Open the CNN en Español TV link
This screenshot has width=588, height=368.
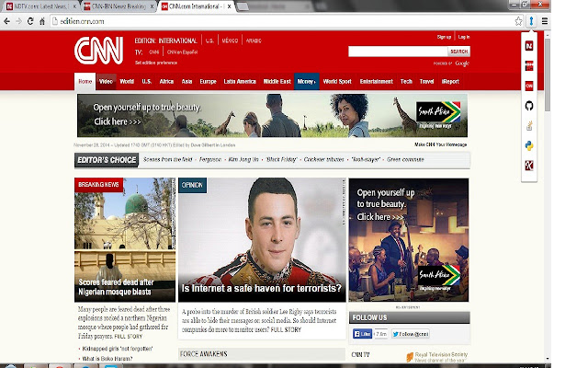[x=182, y=52]
